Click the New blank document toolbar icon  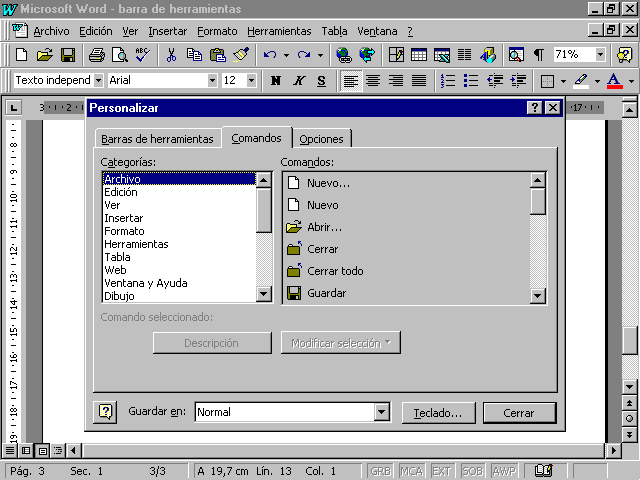pyautogui.click(x=21, y=55)
